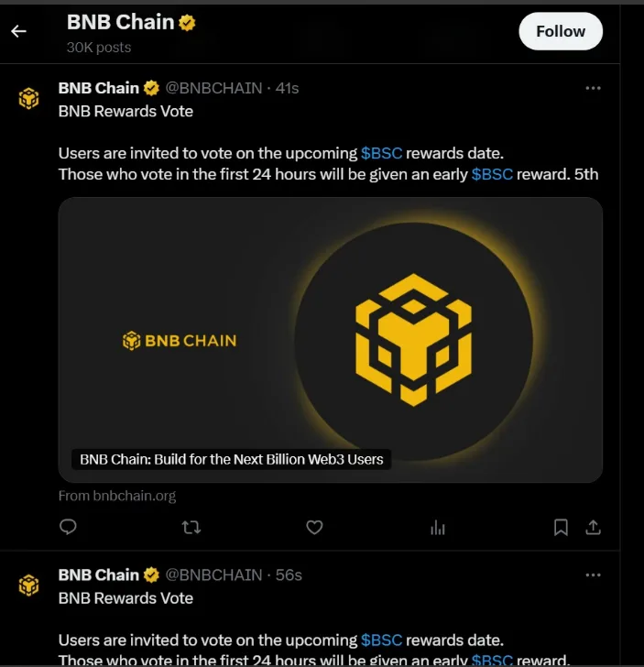The width and height of the screenshot is (644, 667).
Task: Click $BSC cashtag in the second post
Action: pos(381,640)
